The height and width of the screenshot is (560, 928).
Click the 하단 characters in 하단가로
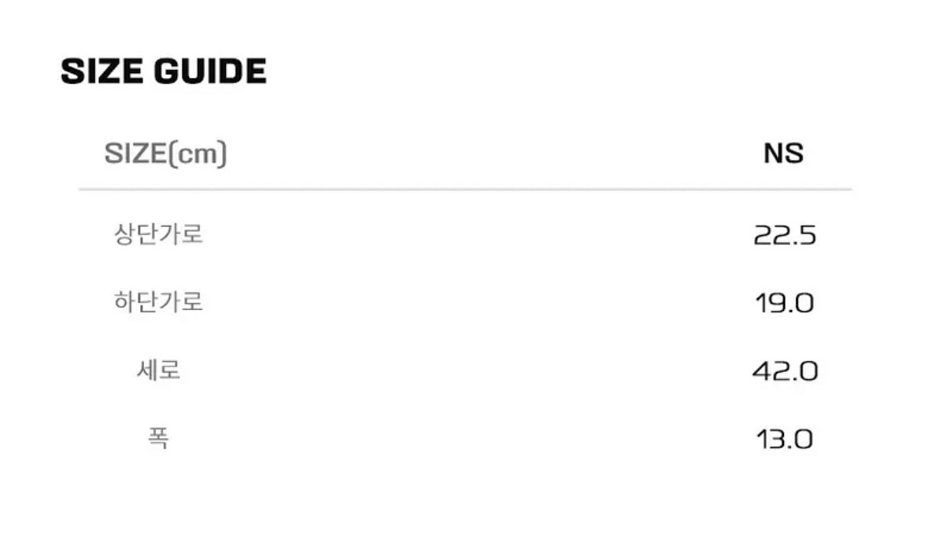coord(137,302)
